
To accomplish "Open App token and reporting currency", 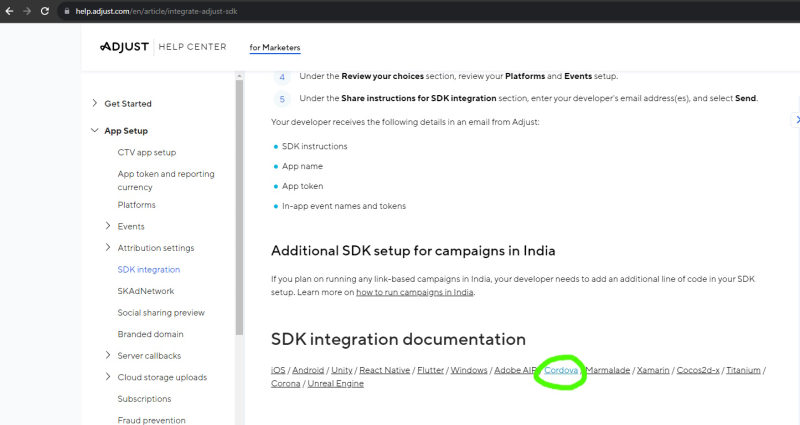I will click(166, 180).
